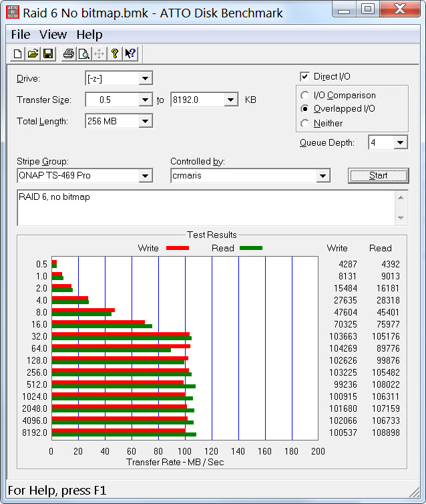Click the Print toolbar icon
Image resolution: width=426 pixels, height=504 pixels.
coord(68,53)
